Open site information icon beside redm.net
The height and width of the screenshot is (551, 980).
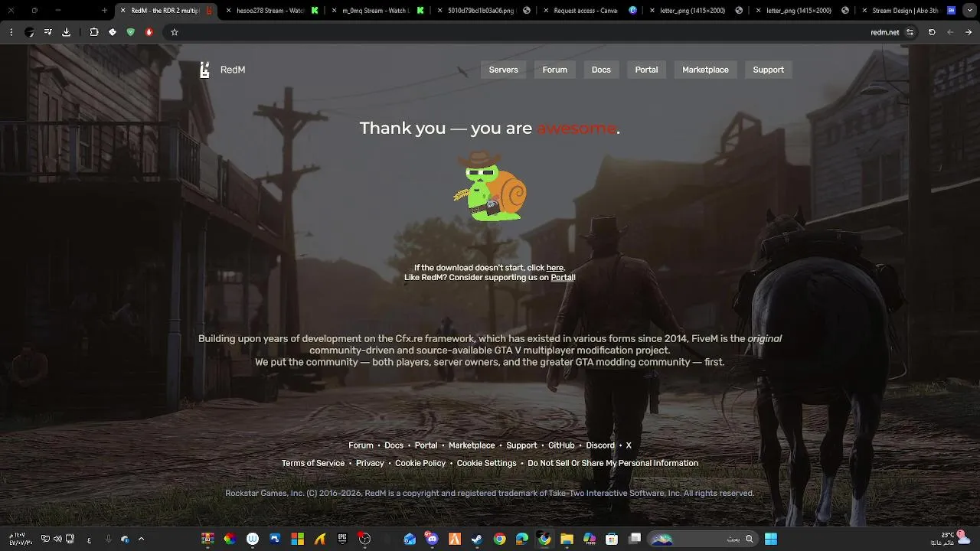pyautogui.click(x=910, y=32)
